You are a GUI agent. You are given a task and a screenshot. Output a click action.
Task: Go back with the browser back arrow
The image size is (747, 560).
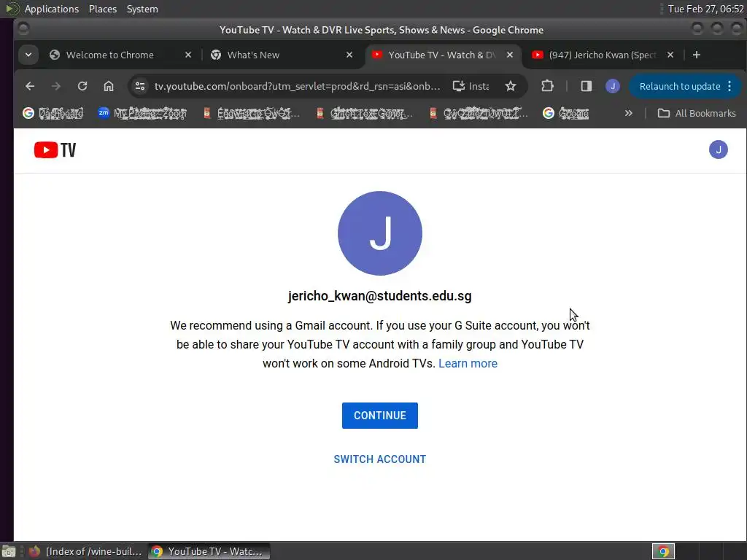coord(30,86)
